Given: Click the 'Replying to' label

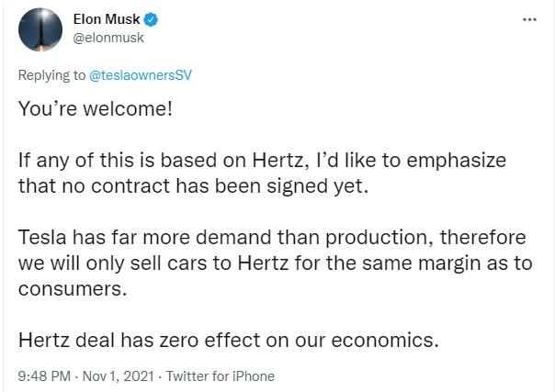Looking at the screenshot, I should tap(51, 75).
